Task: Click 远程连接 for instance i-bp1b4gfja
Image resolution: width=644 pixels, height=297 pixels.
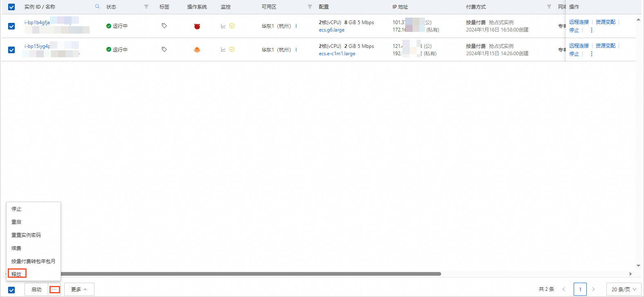Action: (579, 22)
